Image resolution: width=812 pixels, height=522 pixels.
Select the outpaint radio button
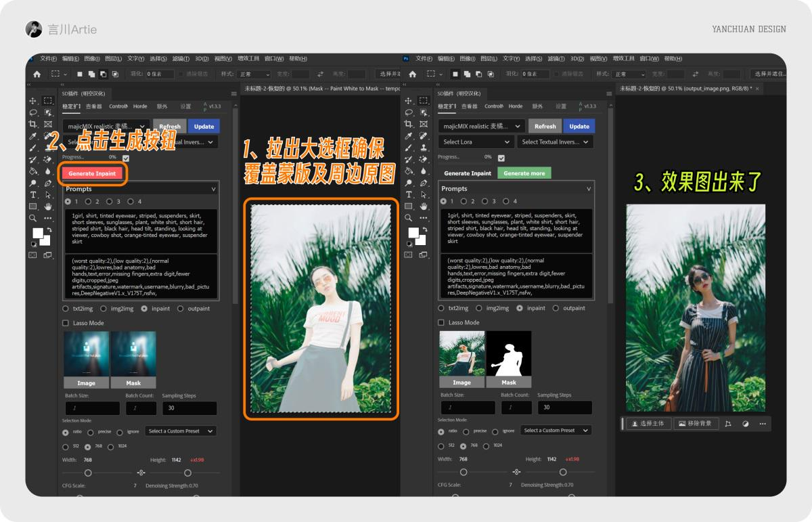[181, 309]
